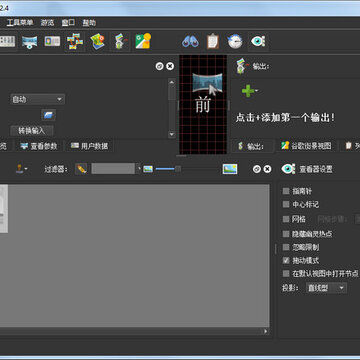Click the 转换输入 button
Image resolution: width=360 pixels, height=360 pixels.
pos(32,131)
